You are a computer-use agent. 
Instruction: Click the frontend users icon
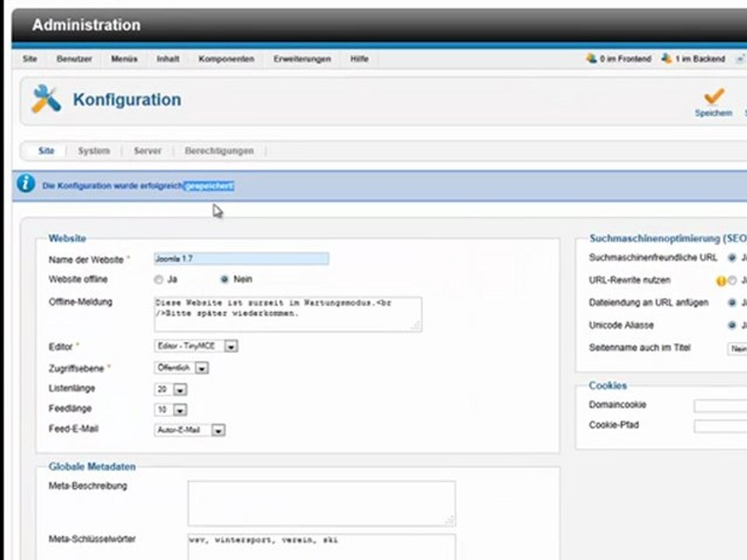591,58
